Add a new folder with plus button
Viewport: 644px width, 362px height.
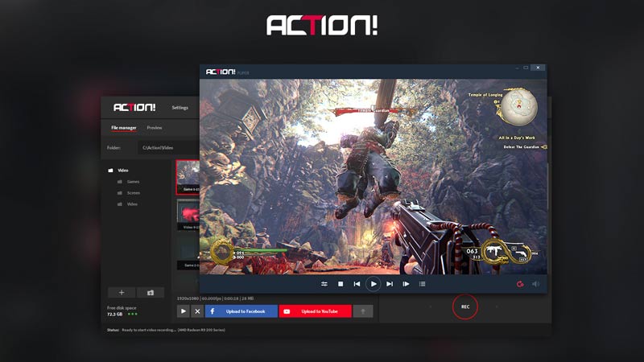(122, 293)
